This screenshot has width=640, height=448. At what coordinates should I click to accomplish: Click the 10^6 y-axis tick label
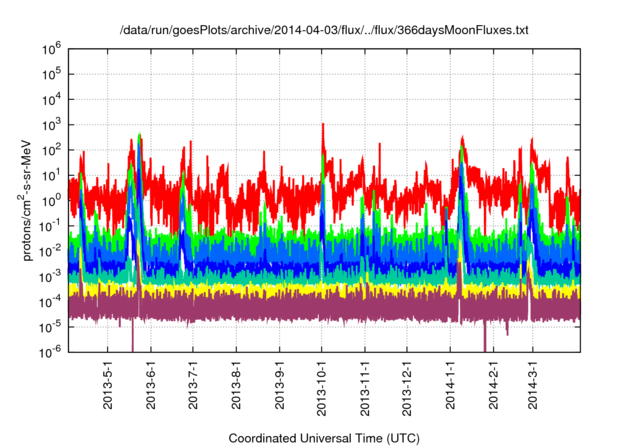53,48
